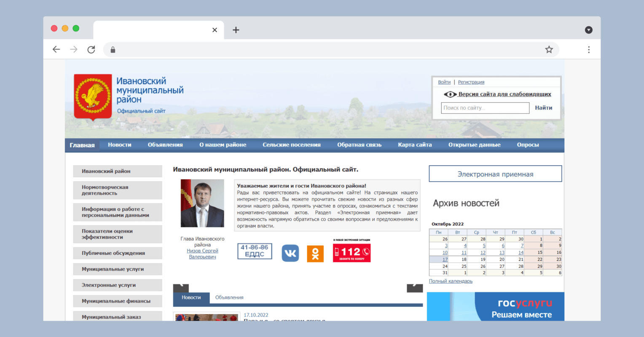Select calendar date 12 in the news archive
644x337 pixels.
coord(483,252)
